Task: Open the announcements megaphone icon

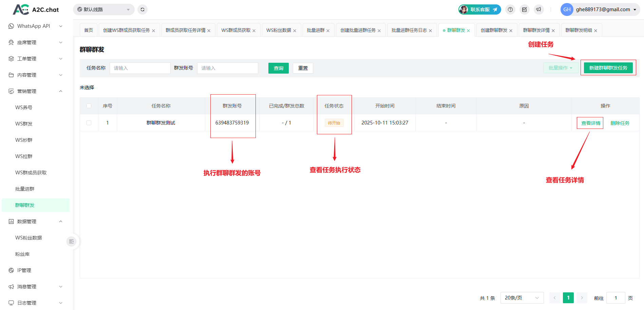Action: click(x=539, y=9)
